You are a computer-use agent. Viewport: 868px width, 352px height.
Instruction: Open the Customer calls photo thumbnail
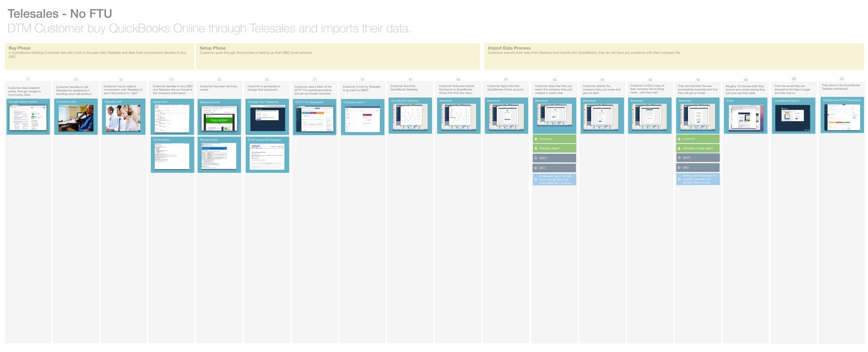[76, 118]
